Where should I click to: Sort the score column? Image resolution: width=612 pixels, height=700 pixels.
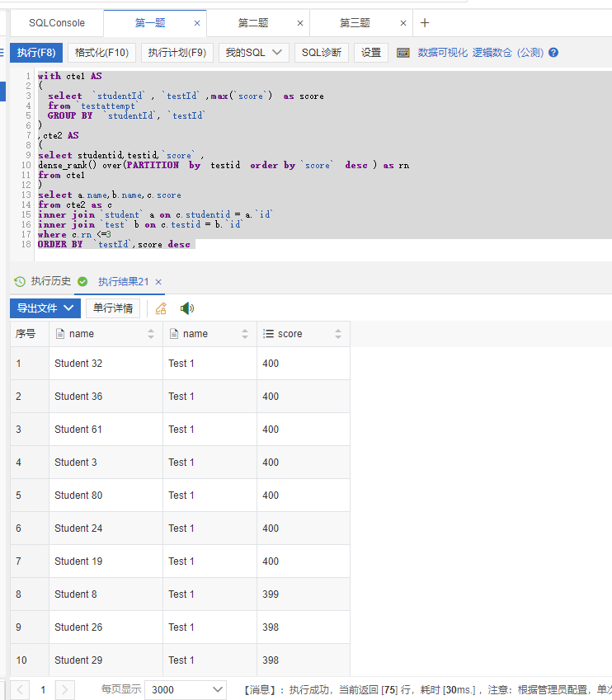(x=338, y=334)
